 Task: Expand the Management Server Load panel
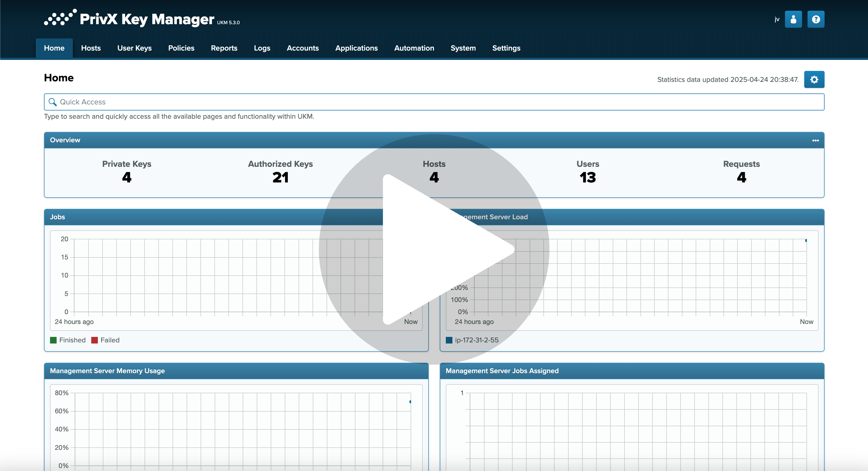coord(492,217)
